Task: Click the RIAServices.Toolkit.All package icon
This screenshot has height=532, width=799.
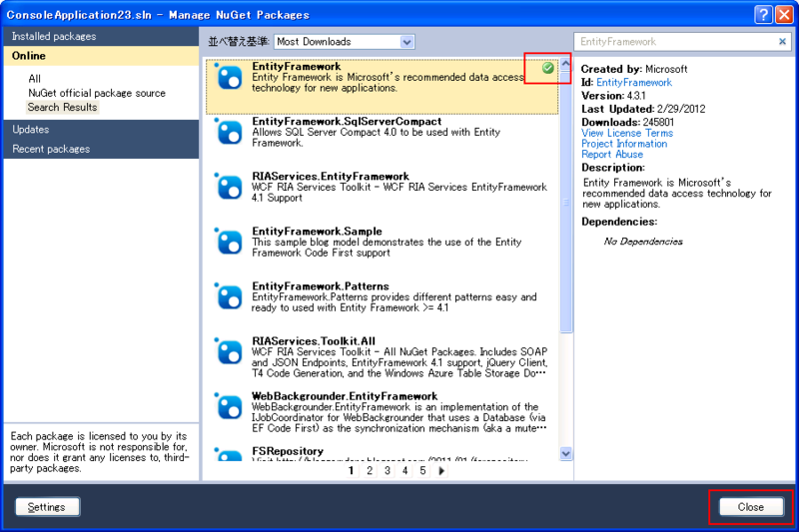Action: 229,352
